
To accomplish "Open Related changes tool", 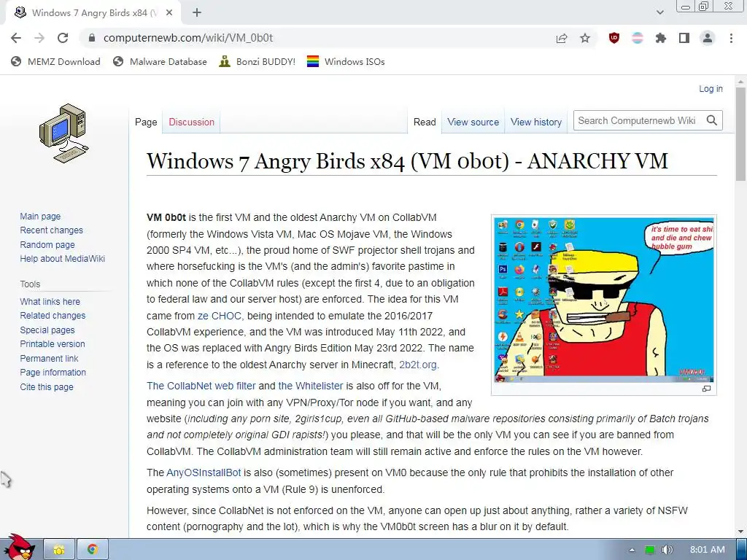I will click(53, 315).
